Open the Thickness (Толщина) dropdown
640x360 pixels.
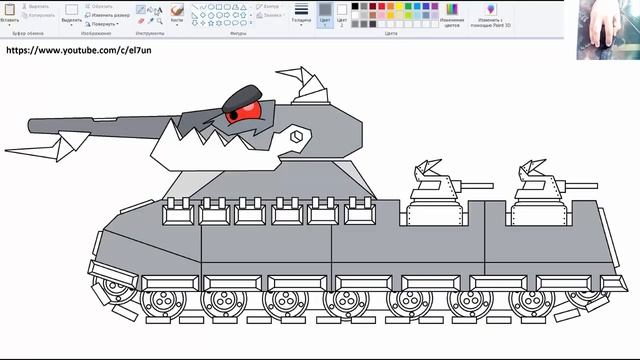301,15
